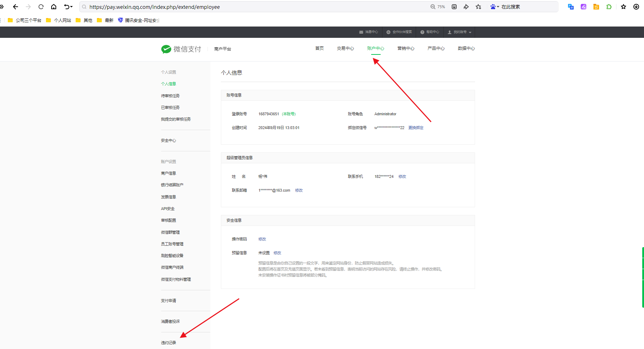The height and width of the screenshot is (349, 644).
Task: Open 发票信息 in the sidebar
Action: 169,197
